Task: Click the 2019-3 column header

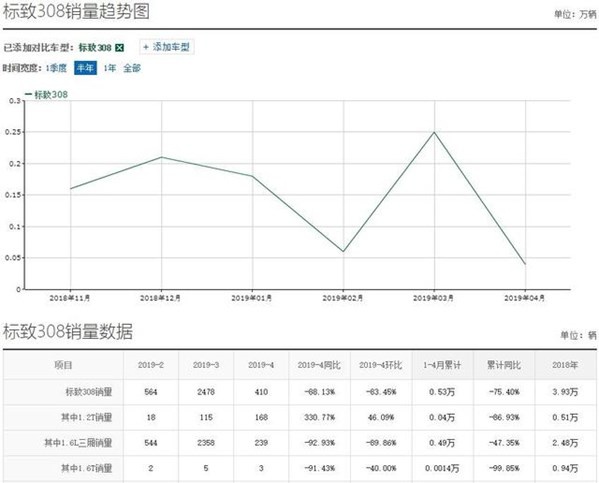Action: 206,365
